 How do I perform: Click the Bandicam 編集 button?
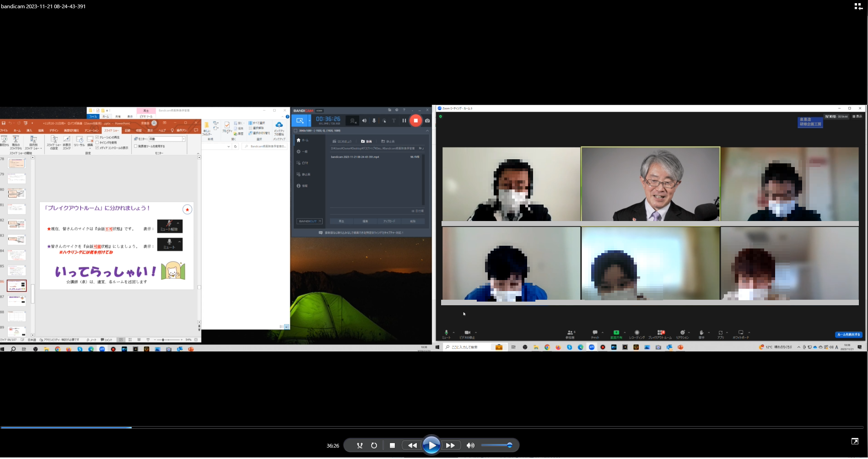pyautogui.click(x=365, y=221)
